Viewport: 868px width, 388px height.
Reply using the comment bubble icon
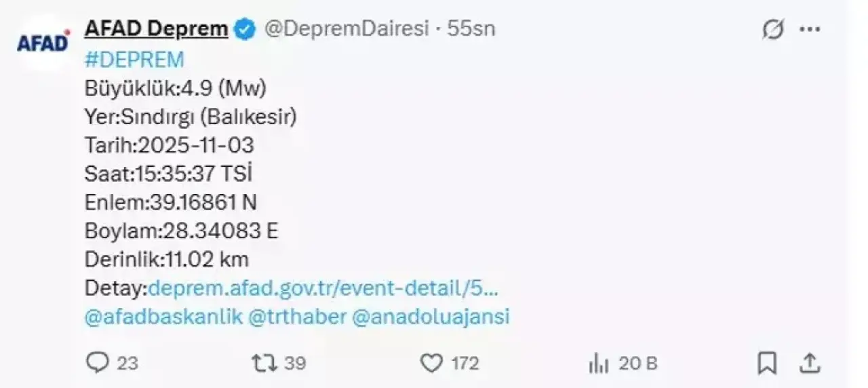98,364
